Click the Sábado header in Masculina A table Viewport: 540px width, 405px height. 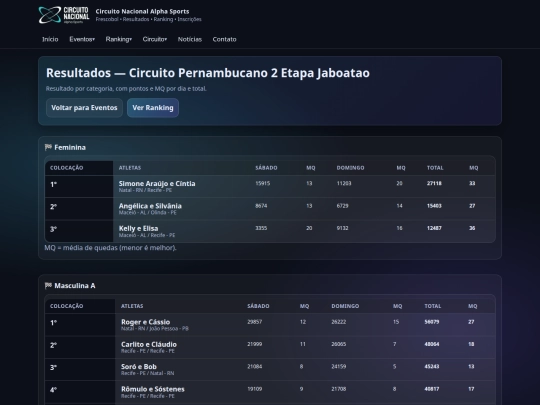[258, 306]
